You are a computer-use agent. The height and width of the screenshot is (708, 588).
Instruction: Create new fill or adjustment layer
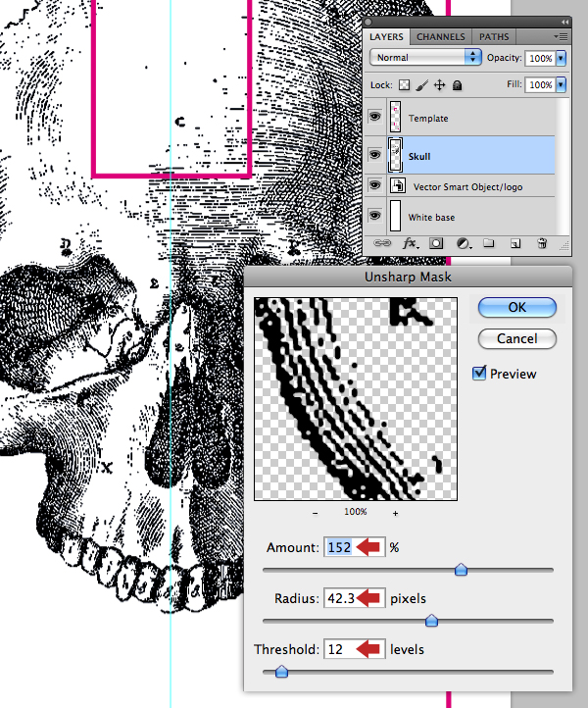tap(464, 244)
